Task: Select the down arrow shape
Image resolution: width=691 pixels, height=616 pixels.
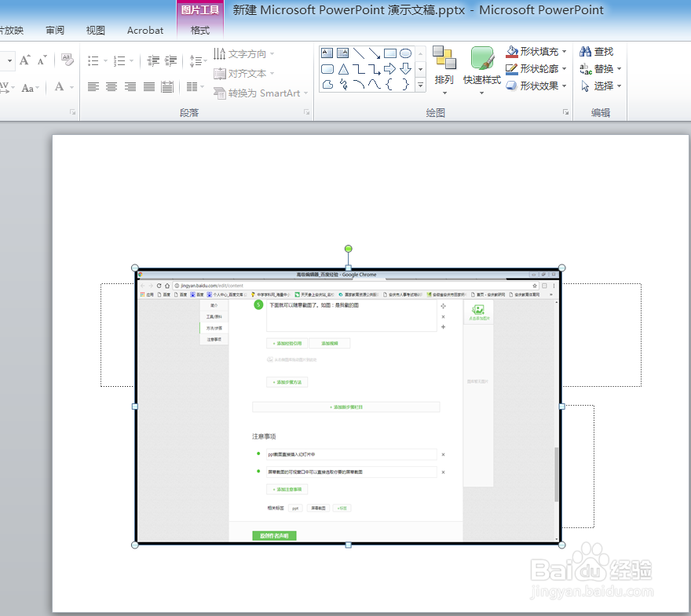Action: (405, 69)
